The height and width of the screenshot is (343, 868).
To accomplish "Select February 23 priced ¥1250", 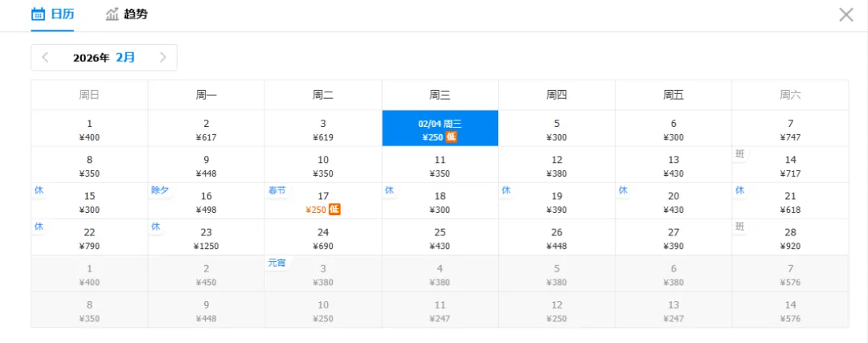I will pyautogui.click(x=207, y=237).
